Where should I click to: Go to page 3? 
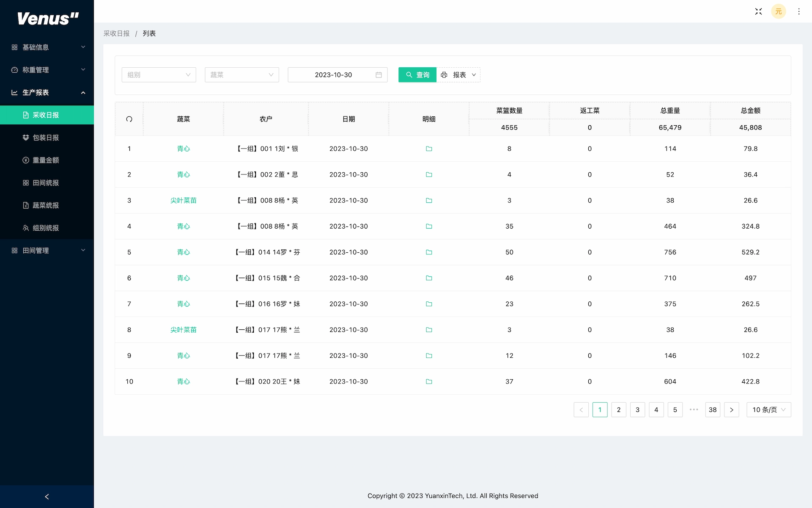tap(637, 409)
